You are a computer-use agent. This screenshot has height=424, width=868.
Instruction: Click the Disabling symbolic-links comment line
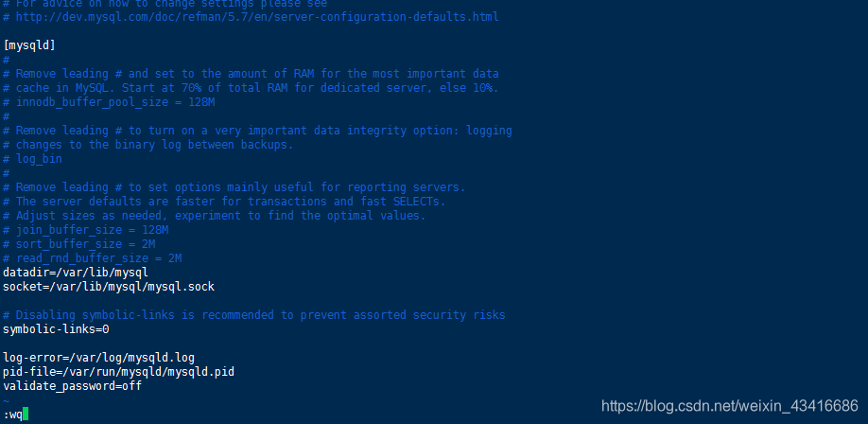pos(254,315)
